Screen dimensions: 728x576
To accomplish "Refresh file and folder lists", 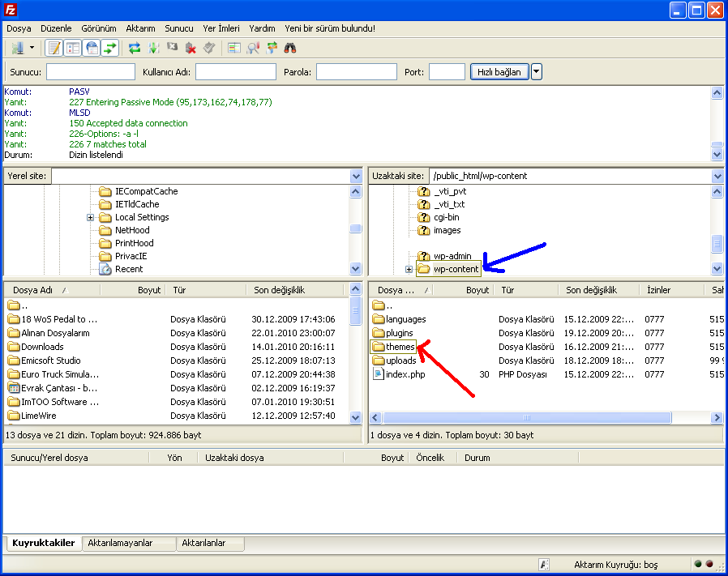I will pyautogui.click(x=135, y=48).
